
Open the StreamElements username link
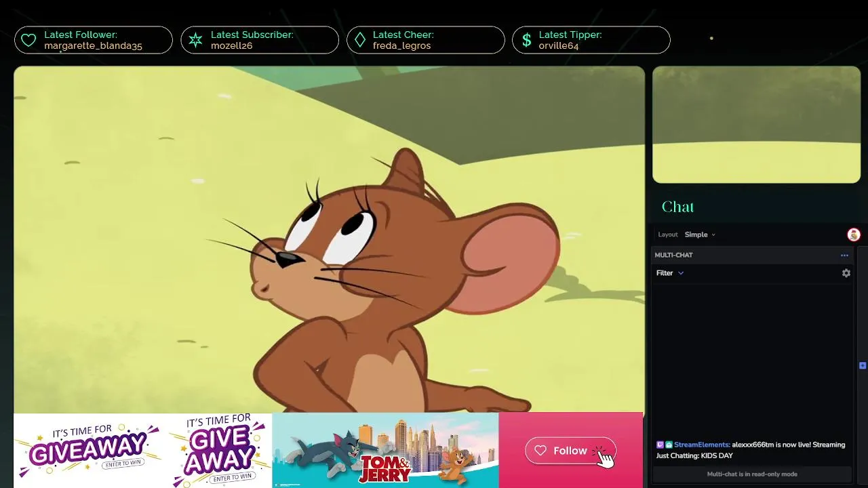(x=702, y=445)
